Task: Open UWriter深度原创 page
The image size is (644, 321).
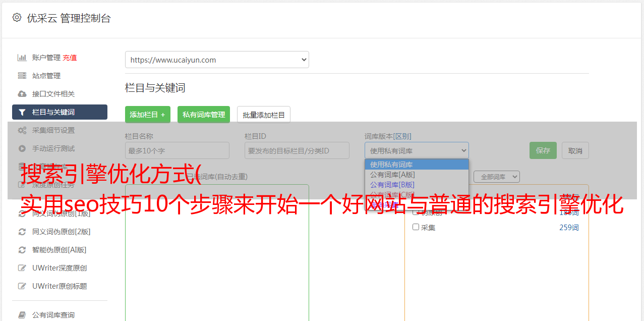Action: (60, 268)
